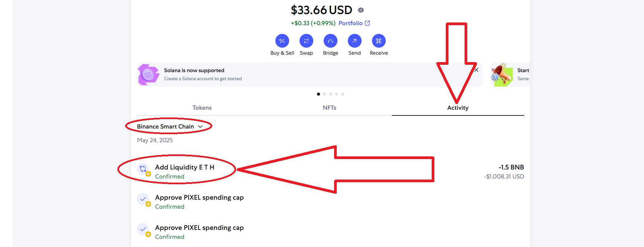Click the Solana banner logo image
This screenshot has width=644, height=247.
tap(148, 75)
